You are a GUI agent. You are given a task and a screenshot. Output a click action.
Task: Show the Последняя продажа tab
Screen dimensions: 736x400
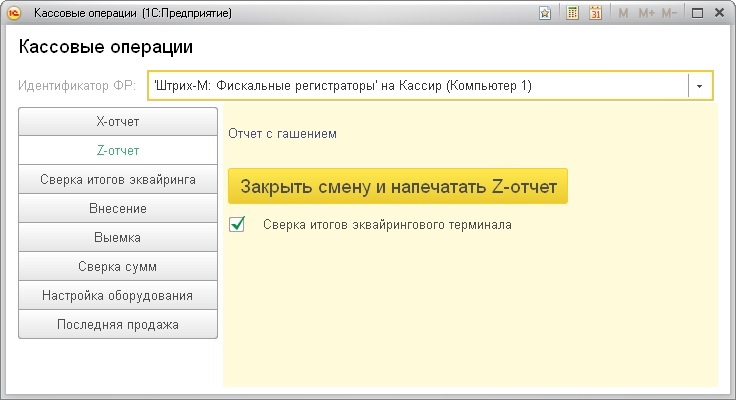[117, 325]
